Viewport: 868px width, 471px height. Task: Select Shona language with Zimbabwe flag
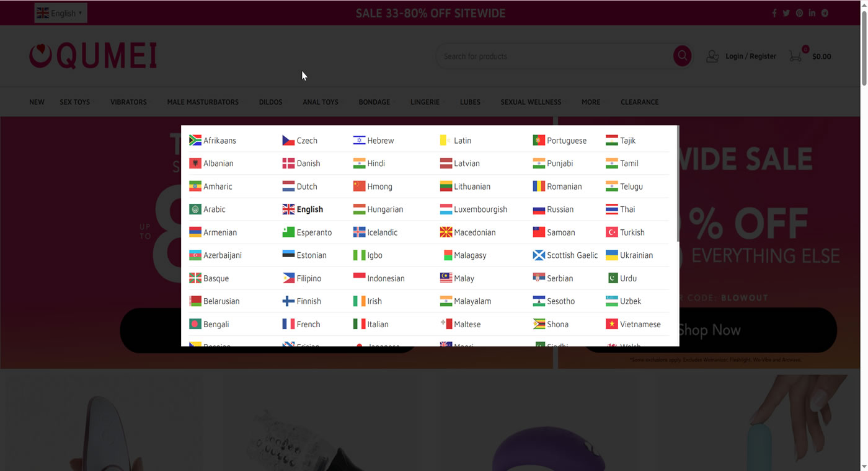[x=551, y=324]
